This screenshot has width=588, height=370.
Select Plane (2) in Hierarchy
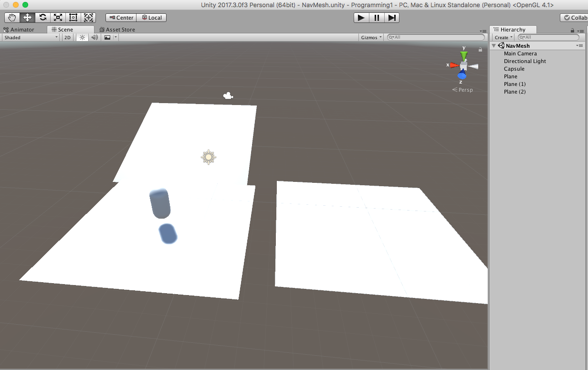pos(514,92)
